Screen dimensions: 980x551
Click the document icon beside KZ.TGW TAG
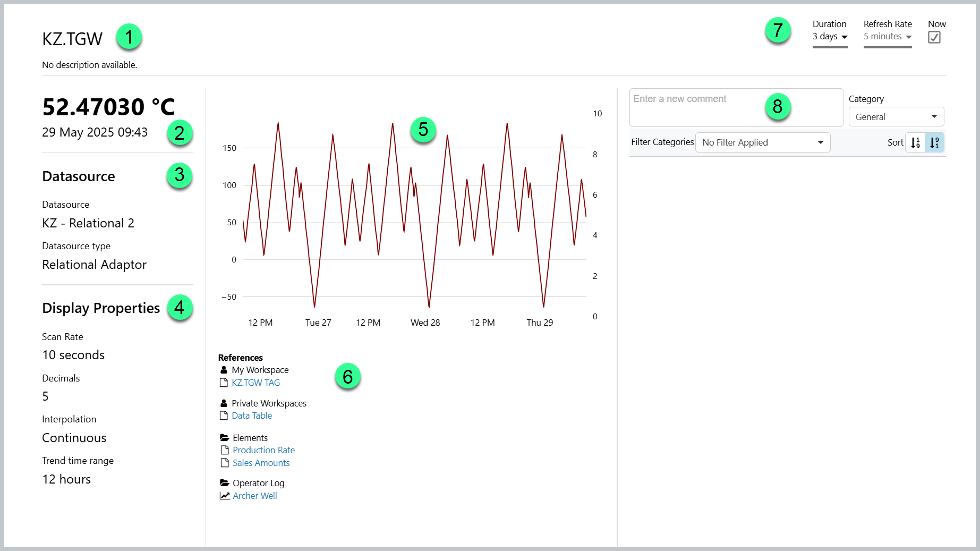click(x=224, y=383)
